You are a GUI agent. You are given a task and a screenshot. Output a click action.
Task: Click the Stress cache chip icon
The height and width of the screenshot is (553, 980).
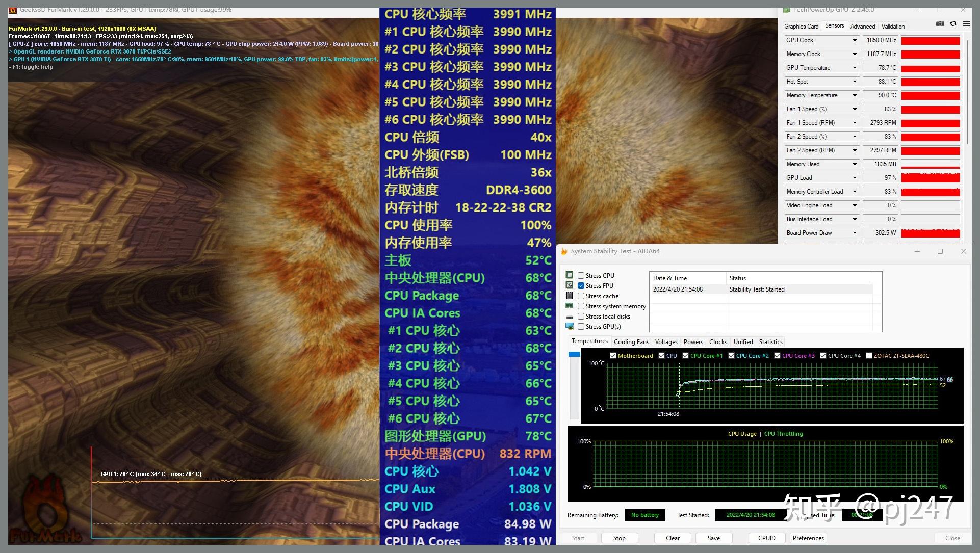pos(570,296)
